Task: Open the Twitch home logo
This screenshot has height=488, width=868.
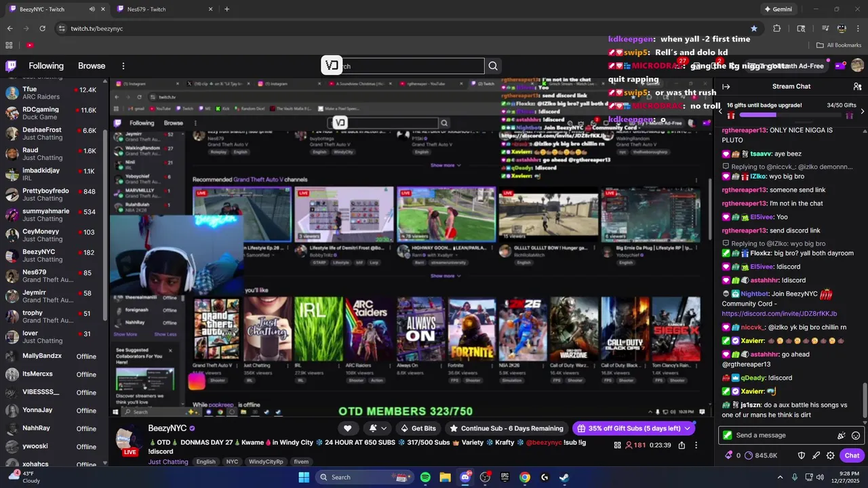Action: pos(11,66)
